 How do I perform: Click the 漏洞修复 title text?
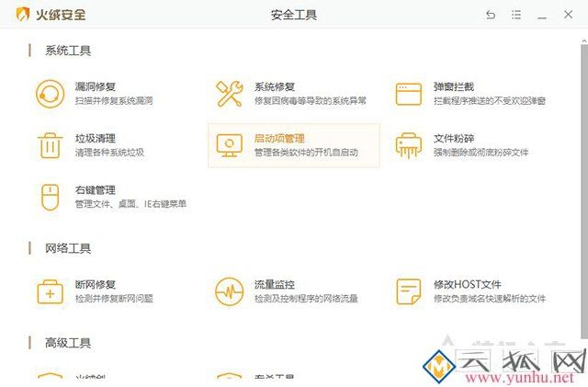pyautogui.click(x=96, y=86)
